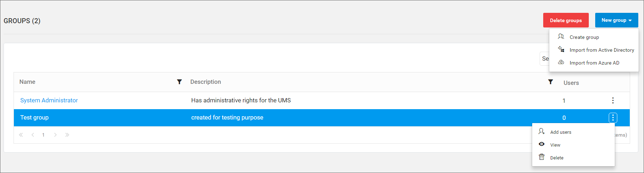644x173 pixels.
Task: Jump to the last page
Action: [67, 135]
